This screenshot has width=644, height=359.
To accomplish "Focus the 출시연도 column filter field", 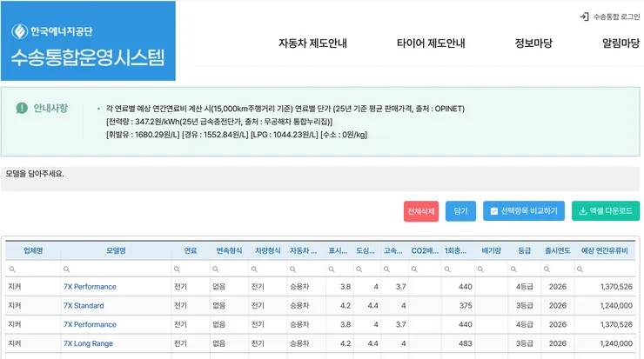I will tap(557, 269).
